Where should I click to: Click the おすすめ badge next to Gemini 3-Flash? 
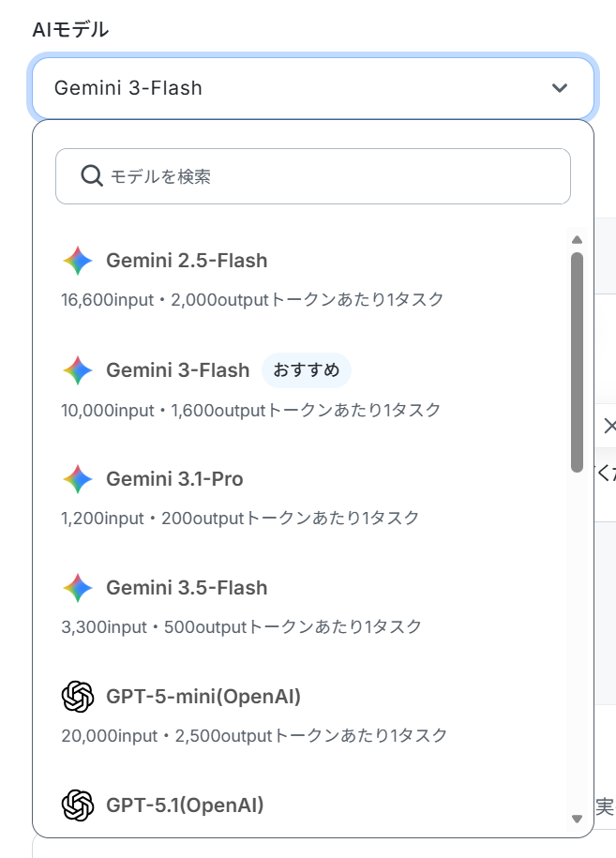307,370
